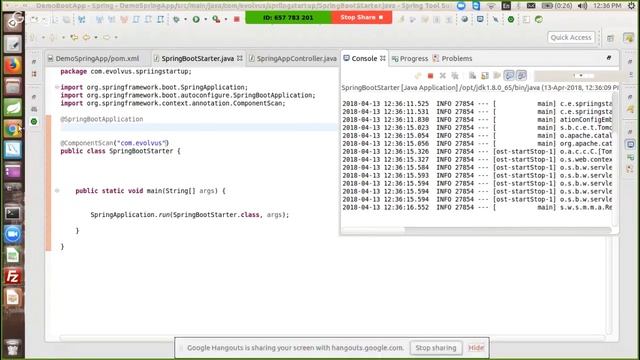640x360 pixels.
Task: Click the 12:36 PM clock in top bar
Action: coord(607,6)
